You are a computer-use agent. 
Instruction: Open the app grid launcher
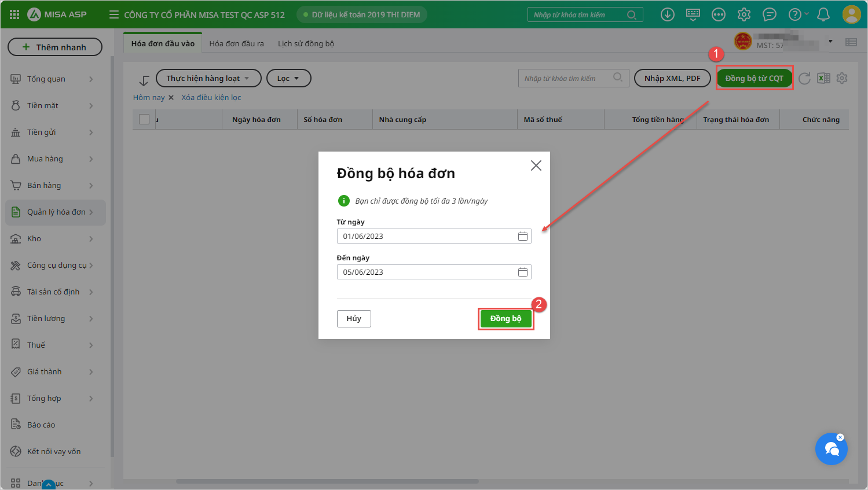click(x=14, y=14)
